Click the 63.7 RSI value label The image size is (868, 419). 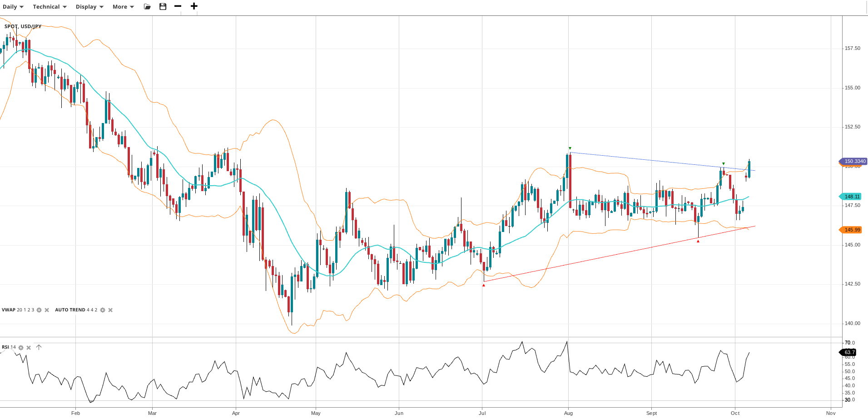point(849,352)
